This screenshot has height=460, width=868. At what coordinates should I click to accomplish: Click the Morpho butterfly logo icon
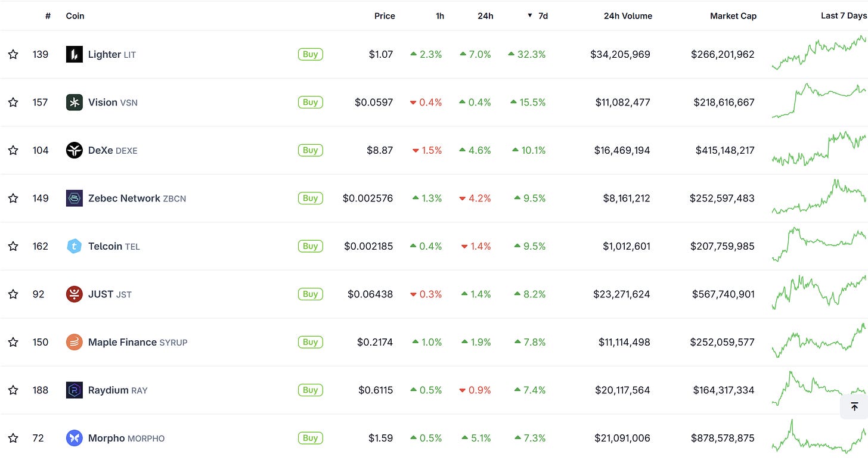click(x=75, y=438)
